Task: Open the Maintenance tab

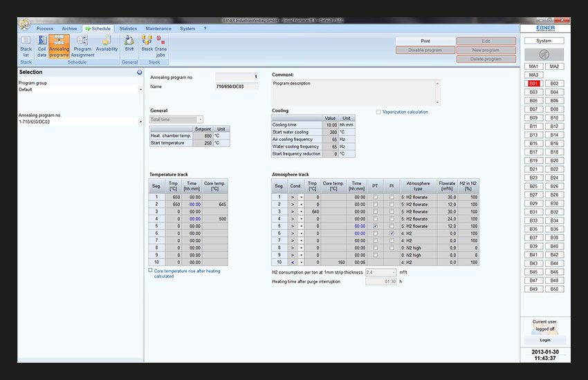Action: pyautogui.click(x=158, y=28)
